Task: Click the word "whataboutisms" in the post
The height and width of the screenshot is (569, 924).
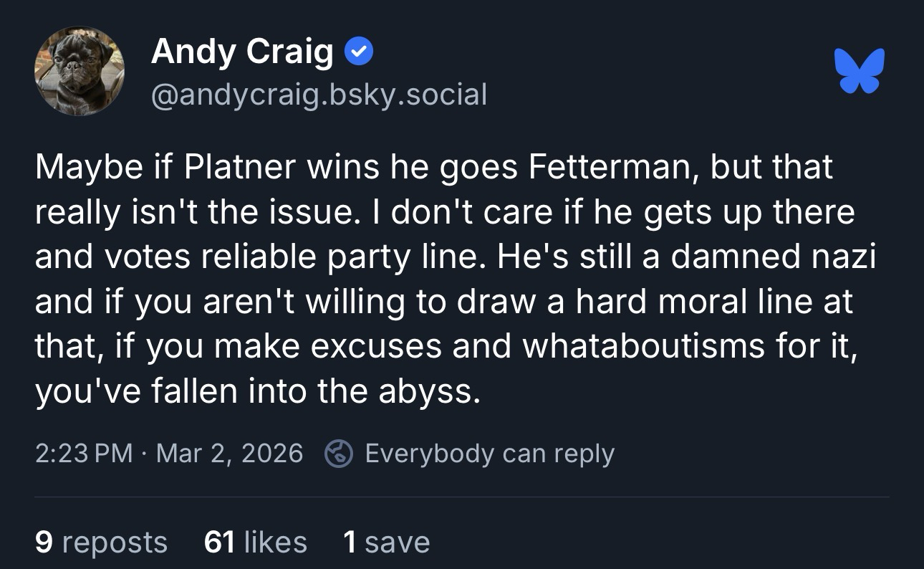Action: click(x=644, y=345)
